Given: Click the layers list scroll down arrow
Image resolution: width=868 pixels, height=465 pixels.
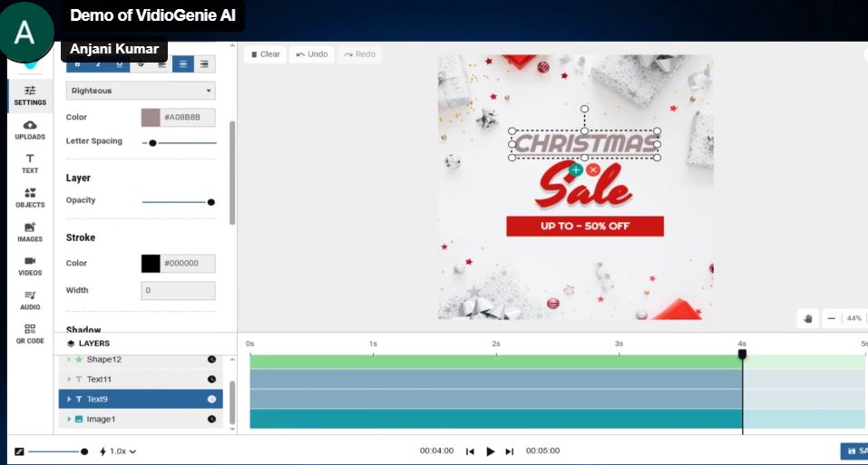Looking at the screenshot, I should (x=232, y=429).
